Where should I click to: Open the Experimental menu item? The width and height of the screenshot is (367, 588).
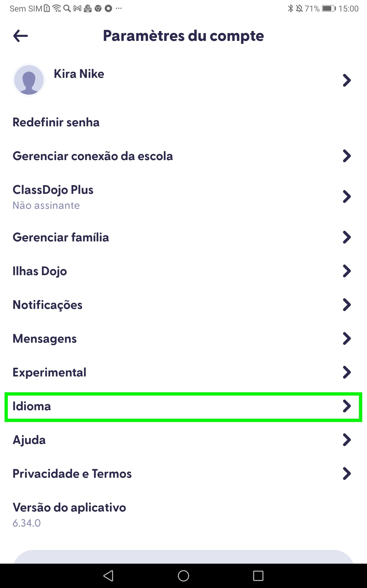click(50, 372)
